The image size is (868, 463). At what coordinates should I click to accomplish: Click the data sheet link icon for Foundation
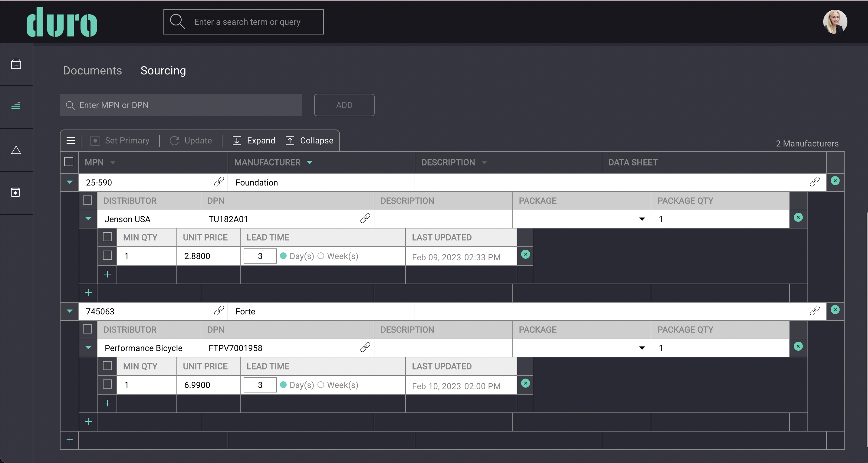[814, 182]
